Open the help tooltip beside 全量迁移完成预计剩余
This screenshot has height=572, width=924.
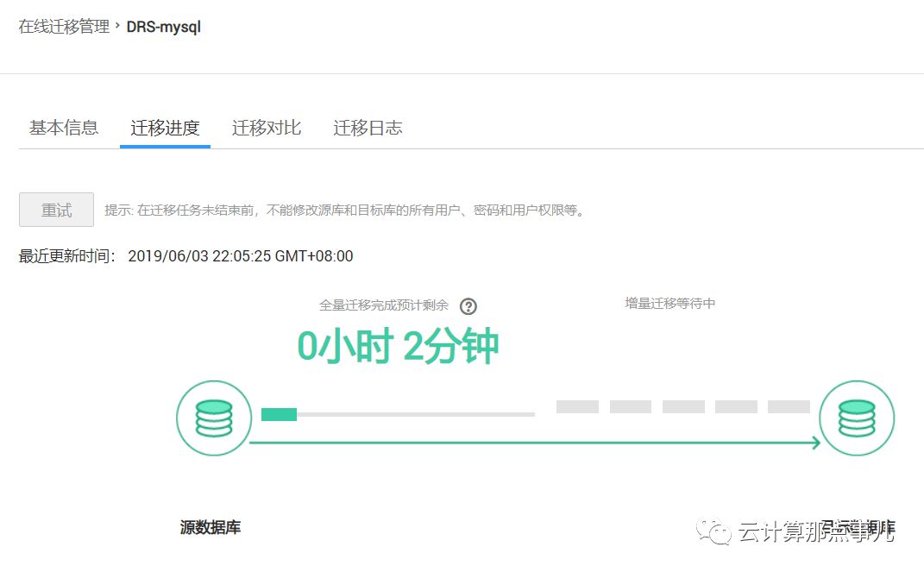468,306
